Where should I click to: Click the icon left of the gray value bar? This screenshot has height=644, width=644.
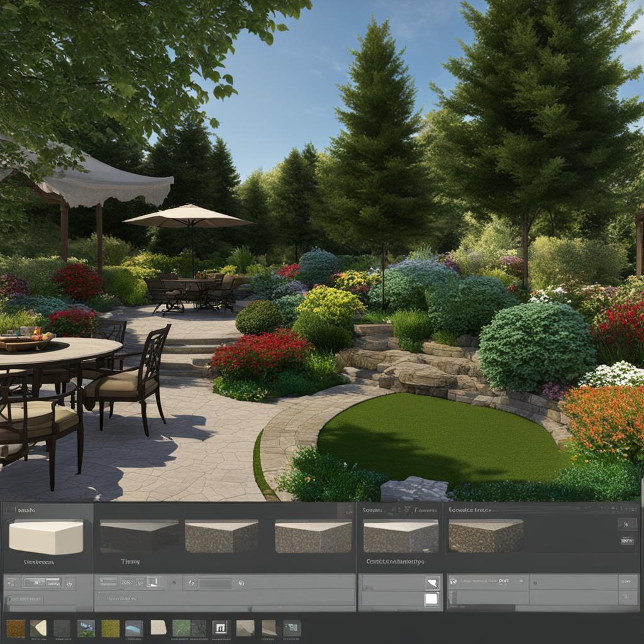191,583
